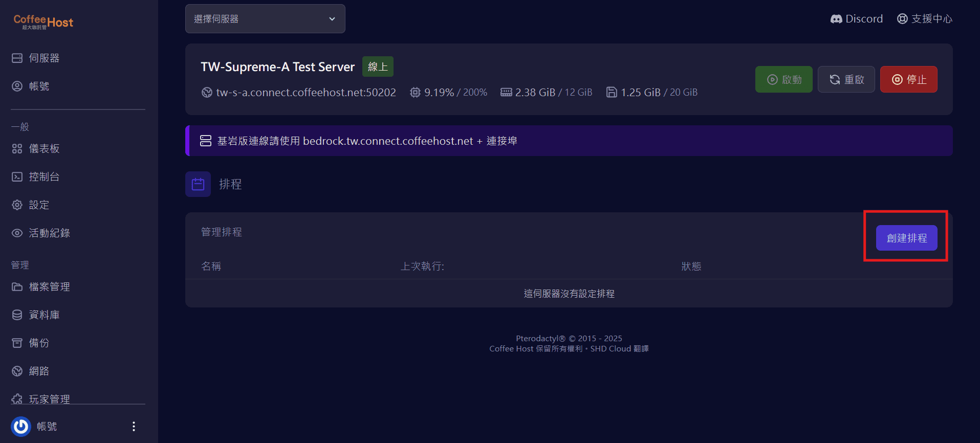This screenshot has width=980, height=443.
Task: Open the 控制台 console page
Action: pos(36,177)
